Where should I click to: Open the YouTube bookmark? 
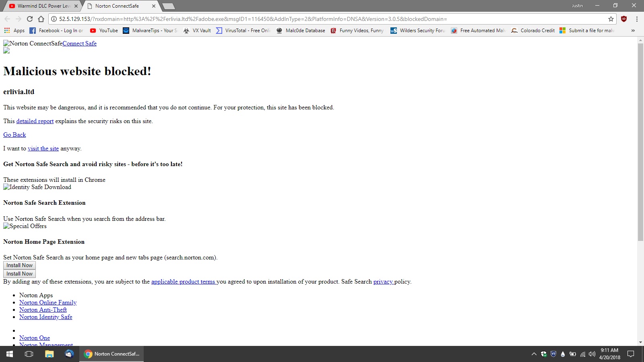[x=104, y=31]
